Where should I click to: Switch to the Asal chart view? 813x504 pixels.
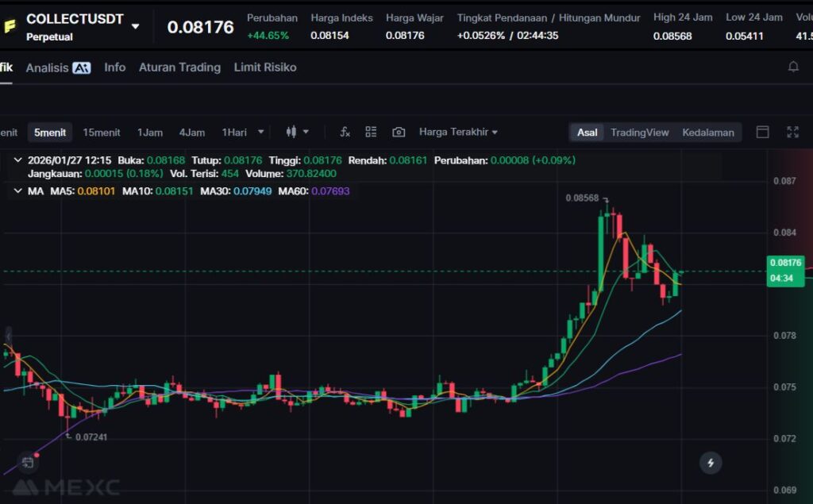coord(587,132)
